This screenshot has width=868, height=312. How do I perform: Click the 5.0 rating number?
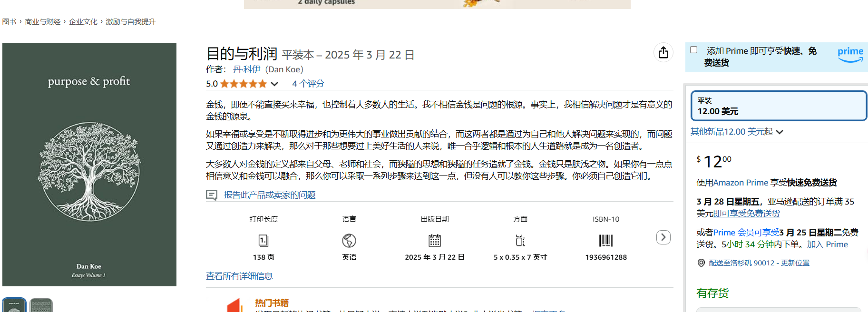click(x=212, y=84)
